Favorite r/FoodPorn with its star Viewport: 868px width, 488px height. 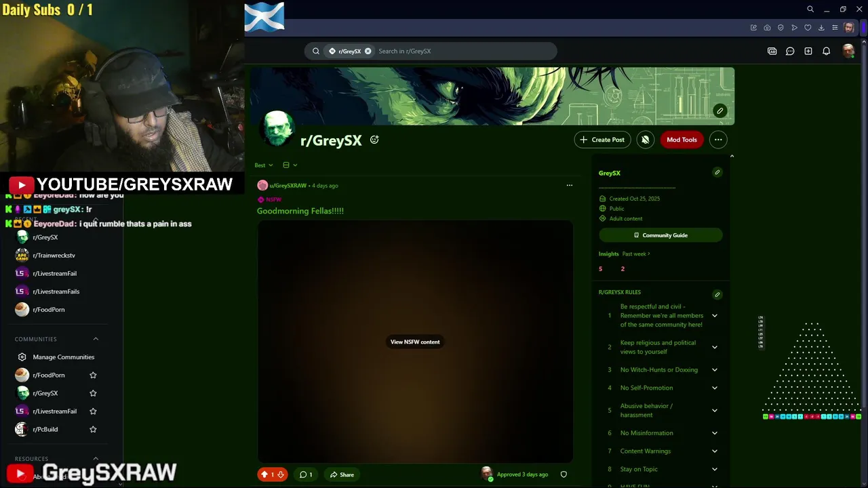pos(93,375)
